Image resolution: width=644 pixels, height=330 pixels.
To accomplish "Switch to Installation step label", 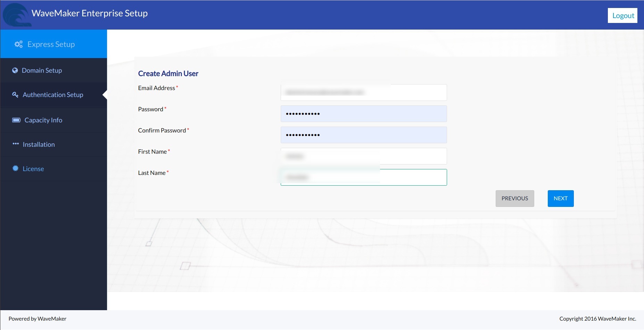I will (x=39, y=144).
